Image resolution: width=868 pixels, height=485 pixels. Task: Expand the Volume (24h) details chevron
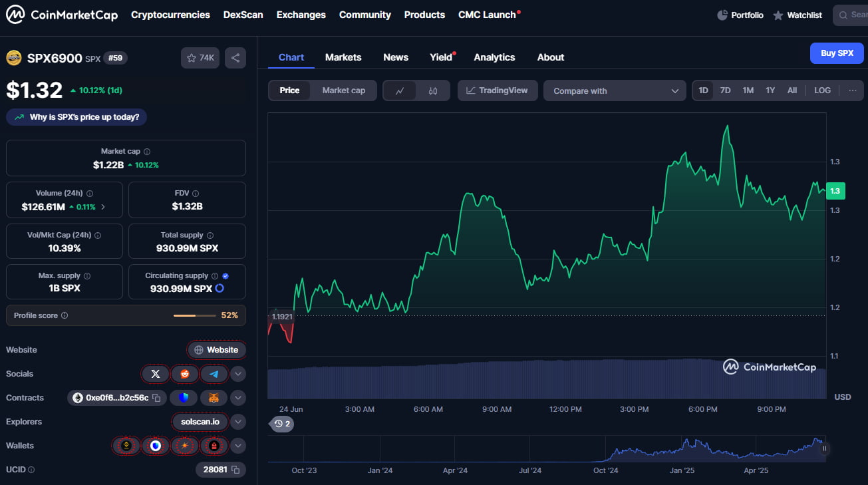pos(103,207)
